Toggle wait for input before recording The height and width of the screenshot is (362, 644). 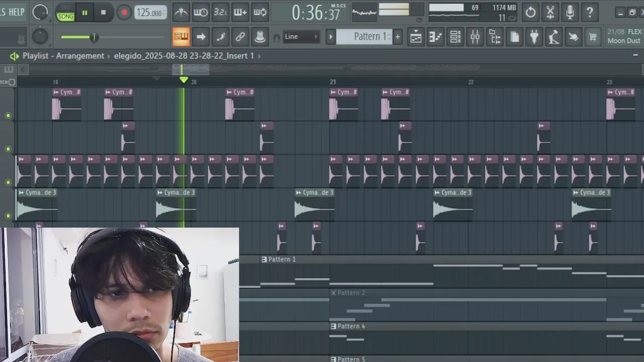(201, 12)
